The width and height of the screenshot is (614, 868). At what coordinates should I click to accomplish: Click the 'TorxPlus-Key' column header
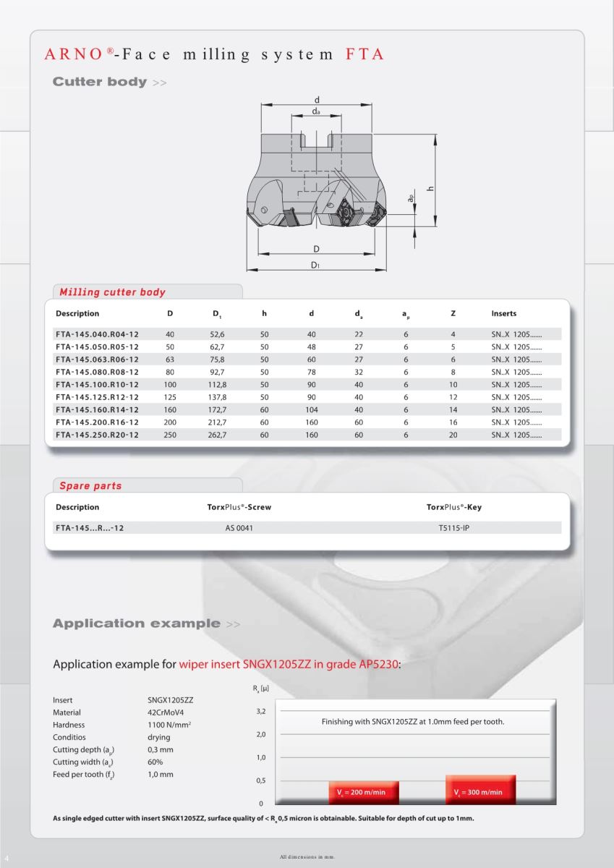[x=454, y=507]
